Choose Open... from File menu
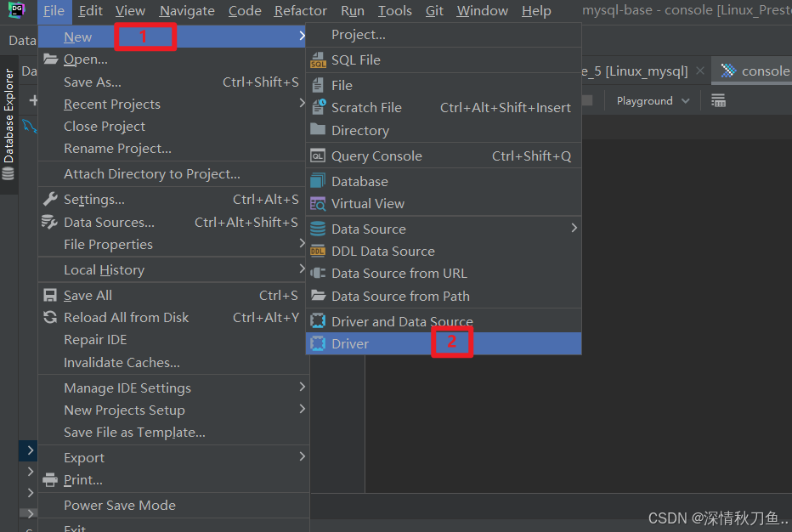The height and width of the screenshot is (532, 792). (173, 59)
